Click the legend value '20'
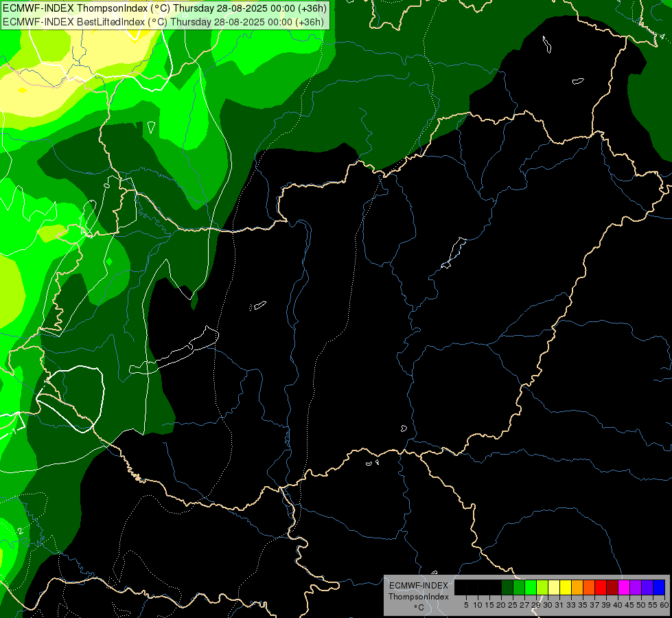The image size is (672, 618). [502, 605]
